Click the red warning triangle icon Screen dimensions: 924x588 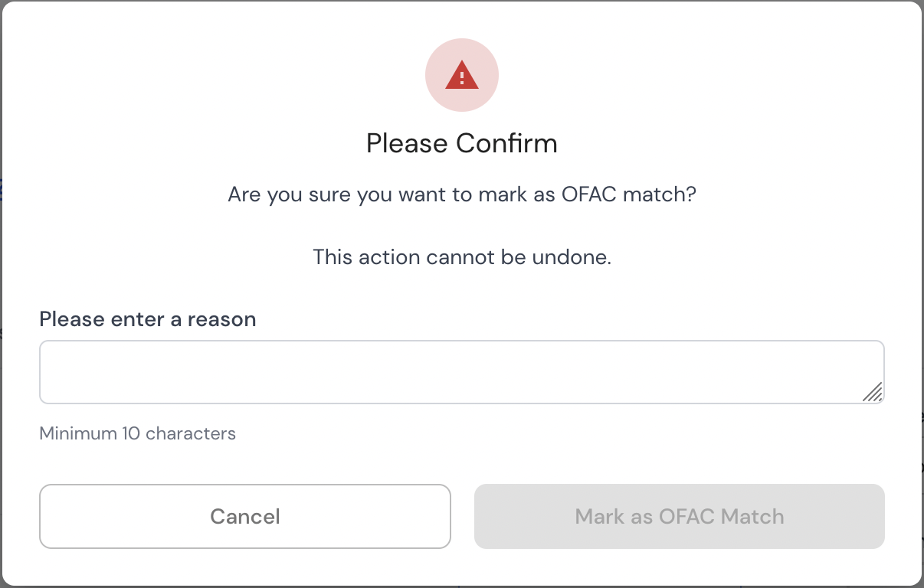[x=462, y=75]
